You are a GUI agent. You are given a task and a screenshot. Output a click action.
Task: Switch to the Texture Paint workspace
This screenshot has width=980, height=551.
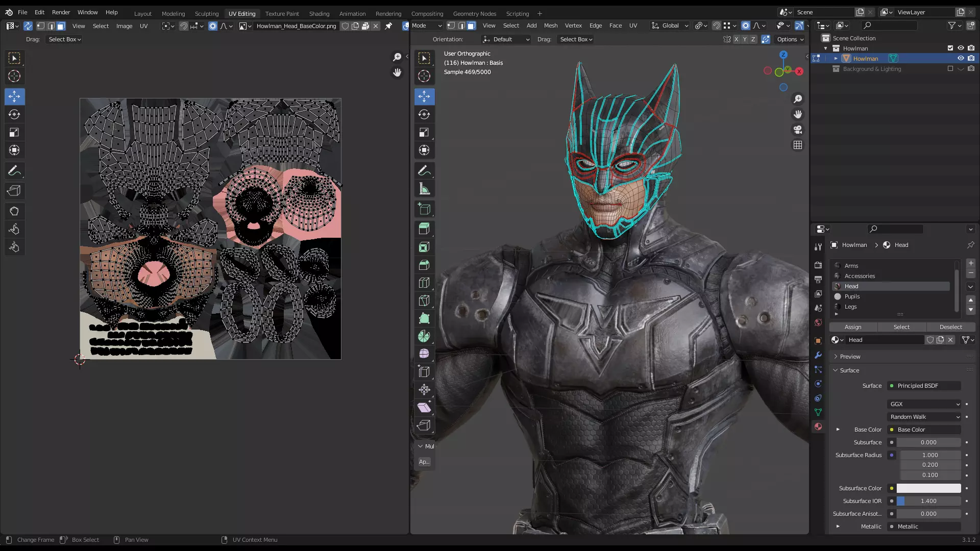pos(282,14)
